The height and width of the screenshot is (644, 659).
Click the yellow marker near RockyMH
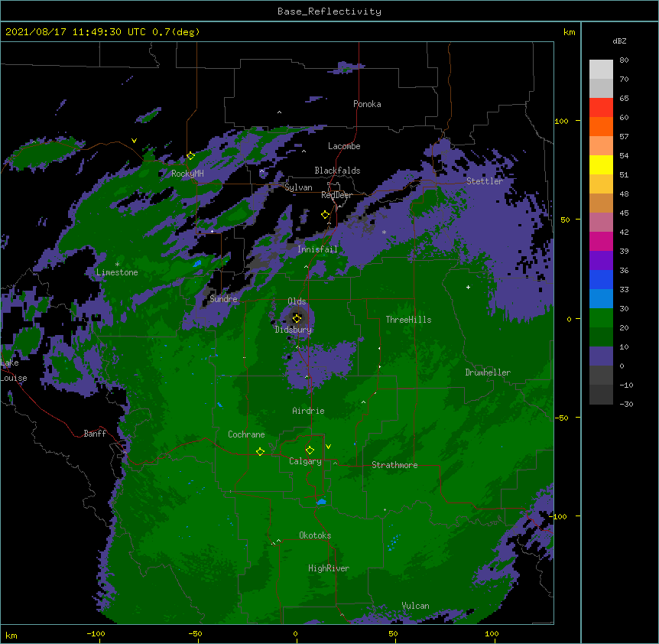tap(190, 156)
